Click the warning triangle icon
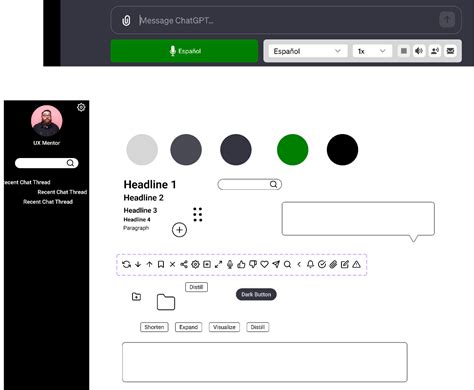This screenshot has width=474, height=390. tap(356, 265)
